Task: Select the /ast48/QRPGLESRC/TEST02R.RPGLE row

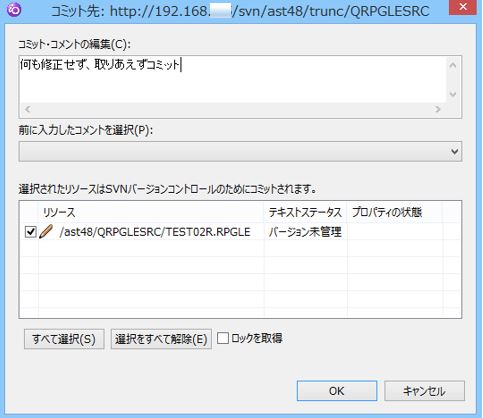Action: pyautogui.click(x=240, y=232)
